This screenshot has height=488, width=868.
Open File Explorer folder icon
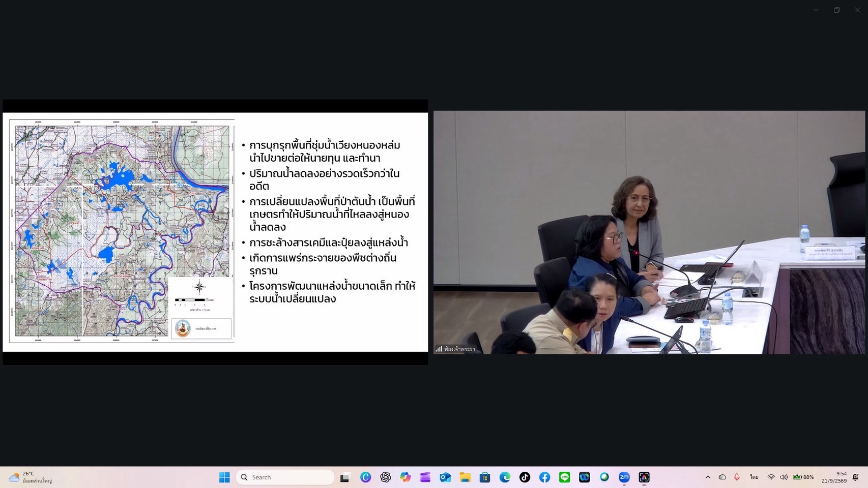point(465,477)
